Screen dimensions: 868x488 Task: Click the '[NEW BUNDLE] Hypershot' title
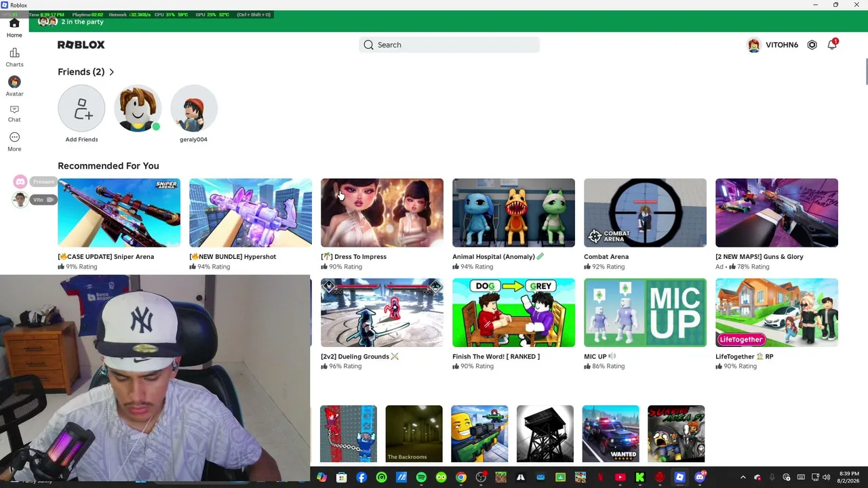coord(233,257)
